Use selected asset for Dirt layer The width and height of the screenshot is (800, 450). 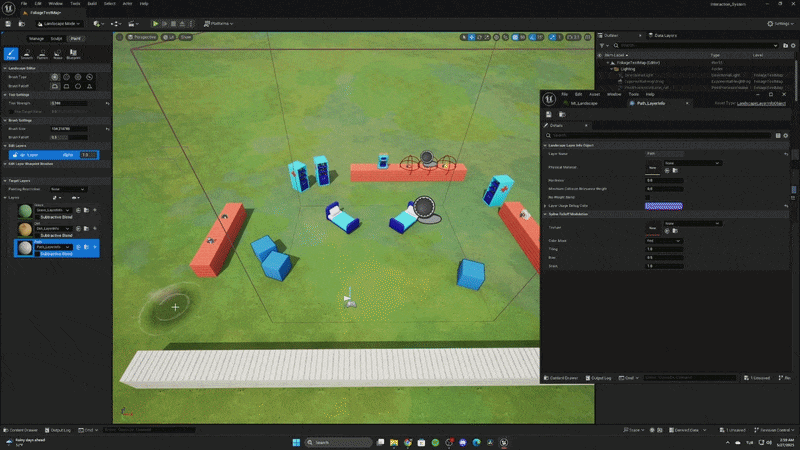tap(78, 229)
